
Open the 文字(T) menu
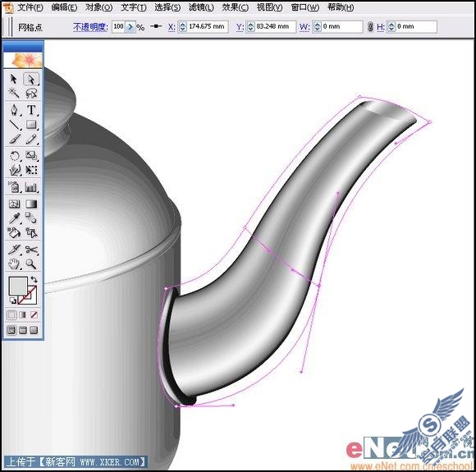click(133, 7)
